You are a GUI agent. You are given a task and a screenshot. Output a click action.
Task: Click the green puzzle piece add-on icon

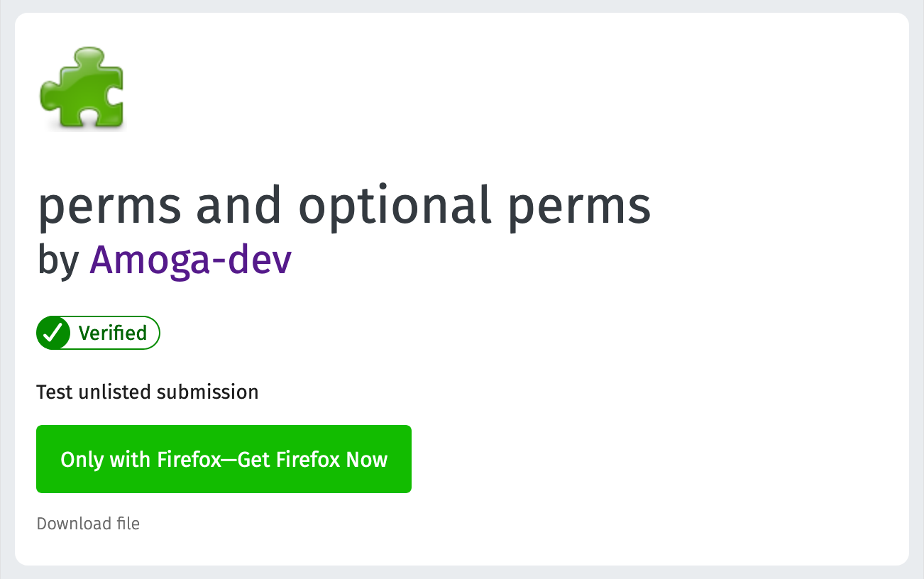tap(82, 88)
